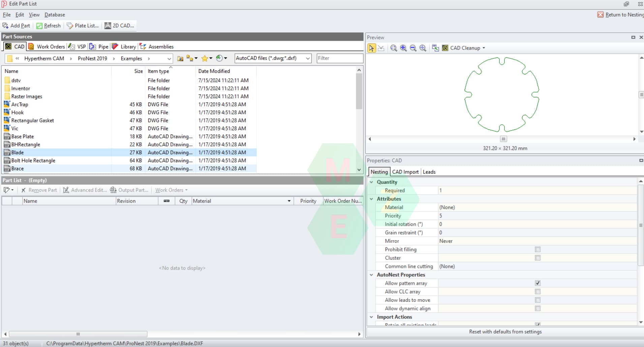Click the Add Part toolbar icon
This screenshot has width=644, height=347.
point(16,26)
